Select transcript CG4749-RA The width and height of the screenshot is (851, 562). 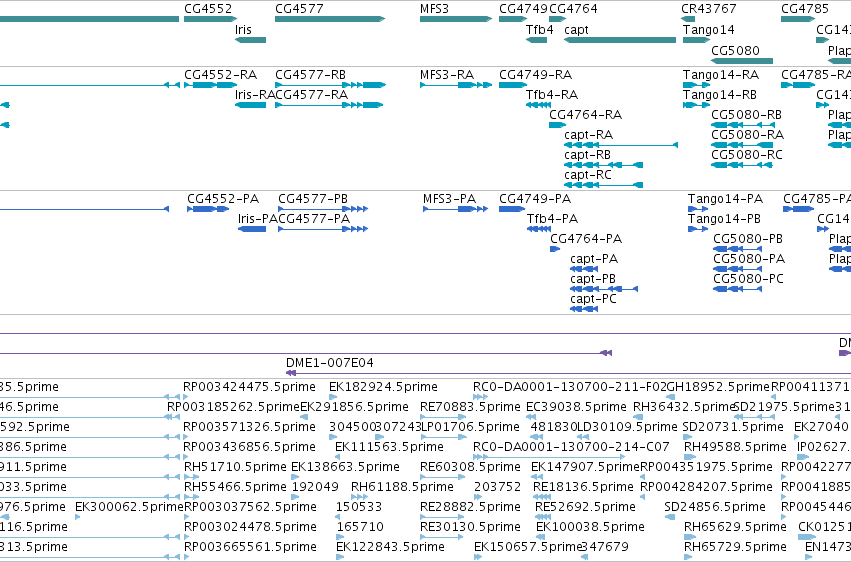(513, 85)
